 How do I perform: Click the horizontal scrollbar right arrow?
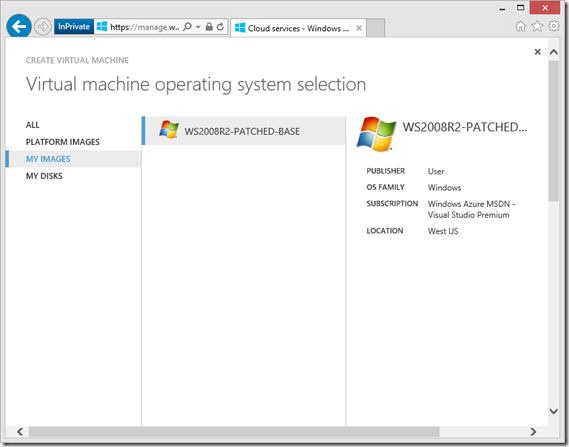click(x=533, y=432)
